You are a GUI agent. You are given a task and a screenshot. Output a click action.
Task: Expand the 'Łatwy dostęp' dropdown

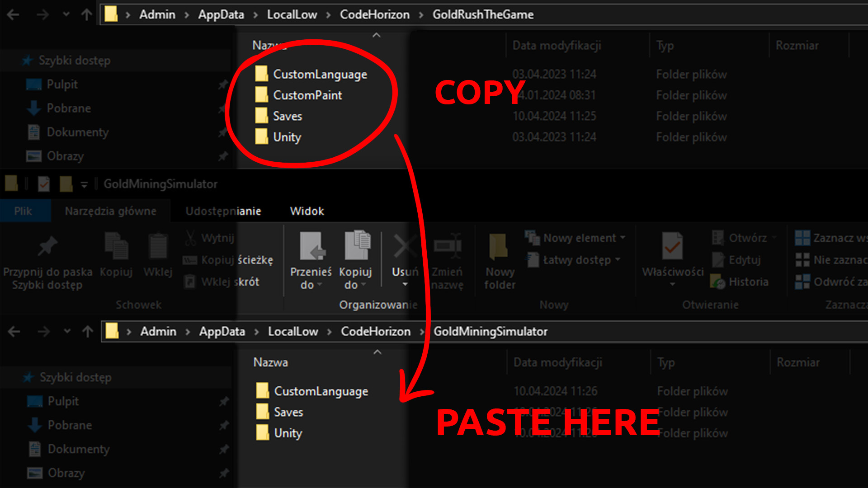(577, 260)
